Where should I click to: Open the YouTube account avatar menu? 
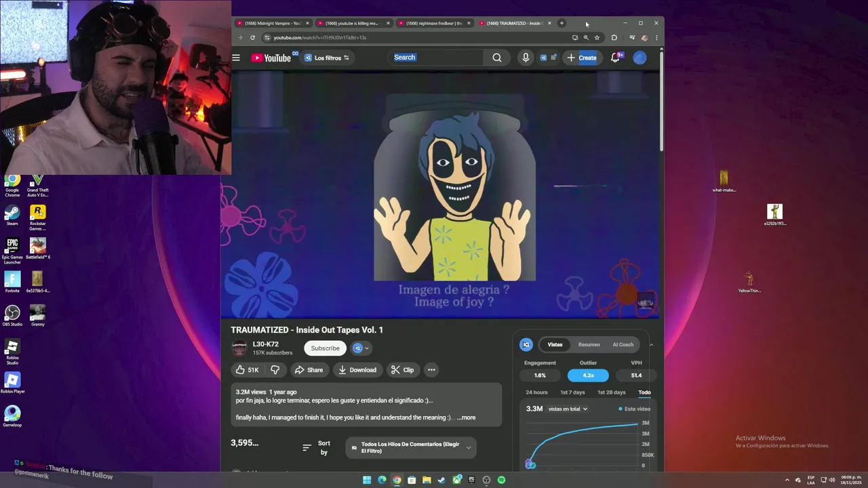pos(639,58)
